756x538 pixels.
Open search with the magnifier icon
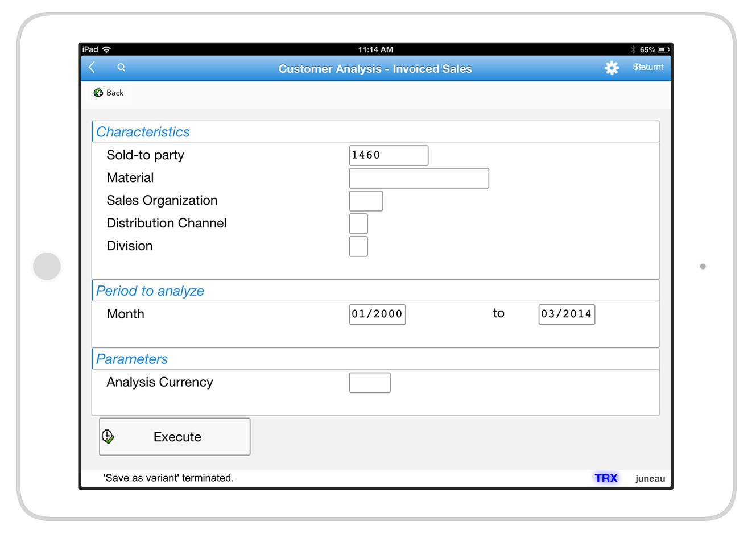(121, 68)
